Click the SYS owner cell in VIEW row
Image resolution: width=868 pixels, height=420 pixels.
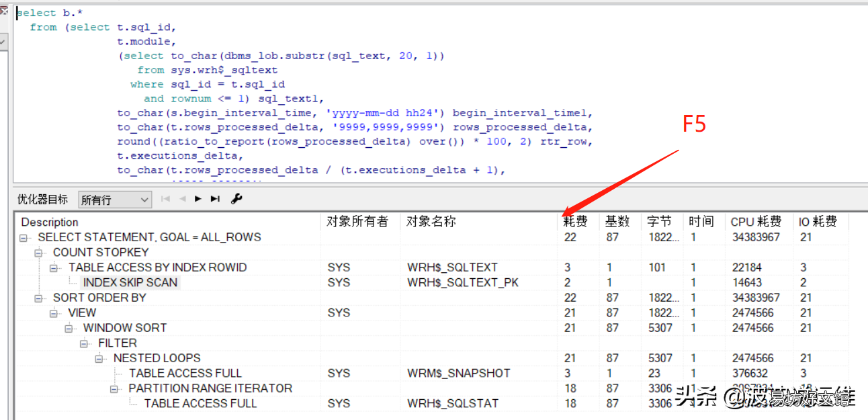point(339,313)
